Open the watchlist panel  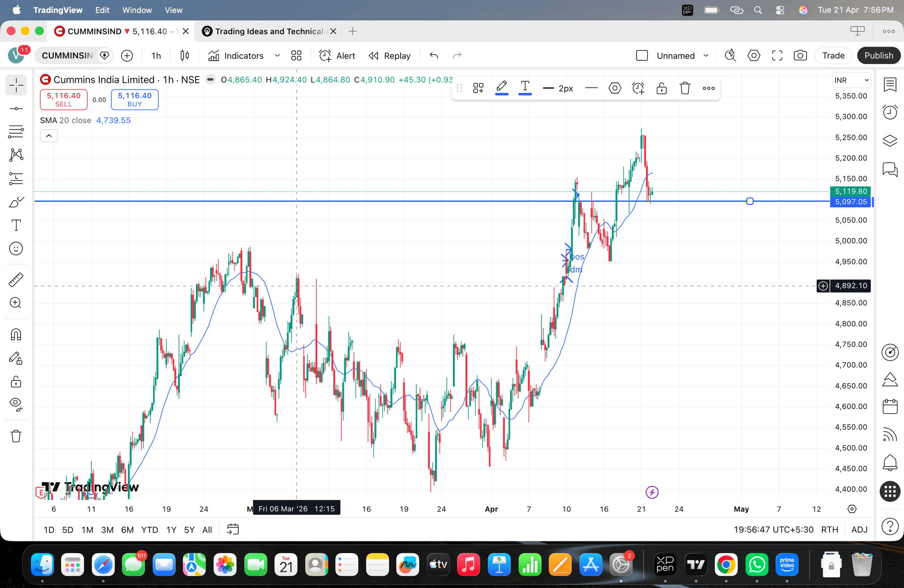(x=890, y=85)
